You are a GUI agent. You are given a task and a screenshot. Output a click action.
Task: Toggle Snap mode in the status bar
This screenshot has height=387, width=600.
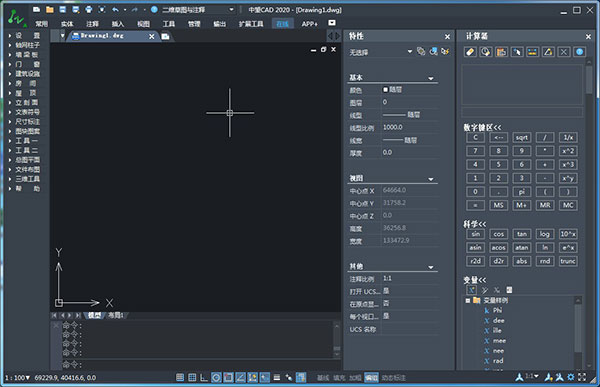(x=180, y=377)
